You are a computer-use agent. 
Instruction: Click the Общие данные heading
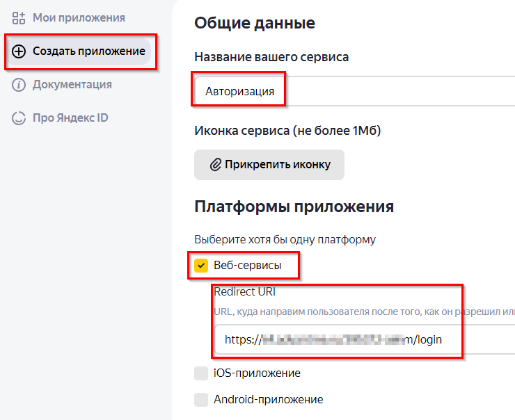coord(254,23)
